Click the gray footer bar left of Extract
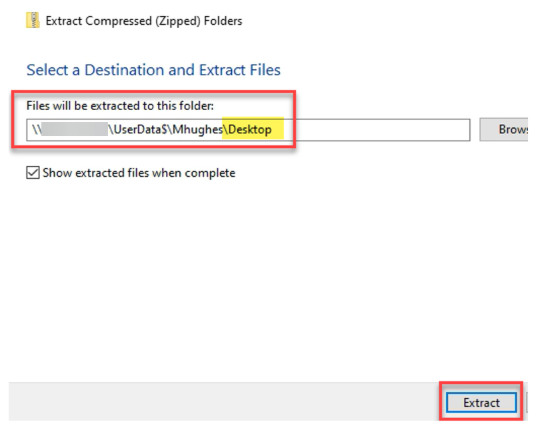This screenshot has height=424, width=536. pyautogui.click(x=222, y=402)
